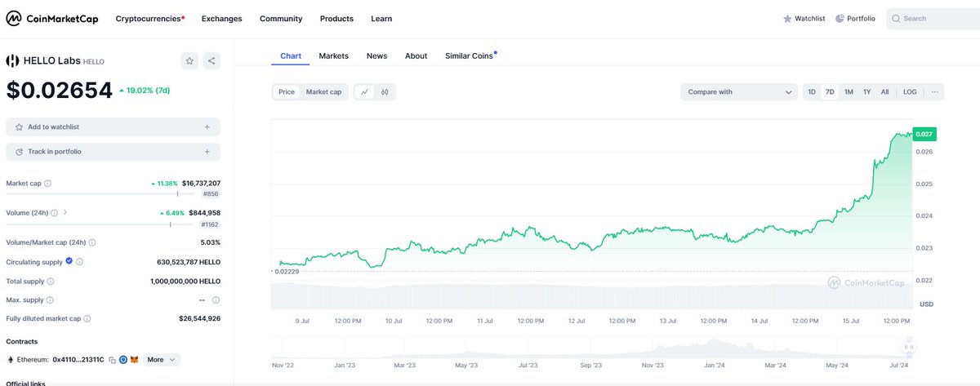Open chart more options ellipsis

point(933,92)
